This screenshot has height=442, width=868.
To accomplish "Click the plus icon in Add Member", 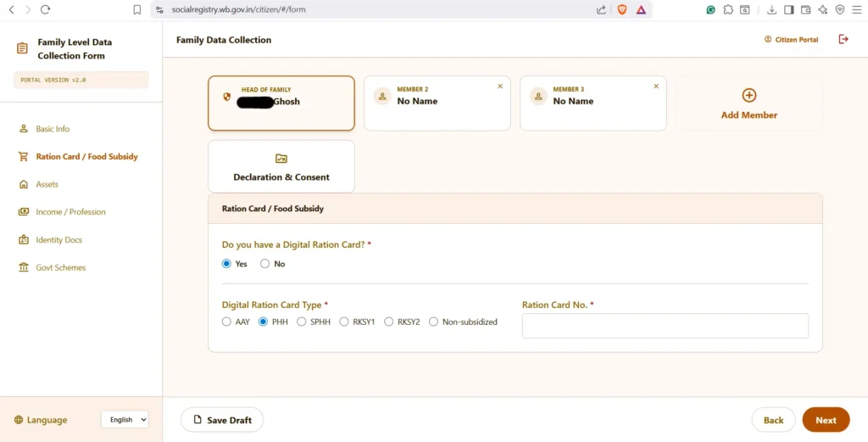I will pyautogui.click(x=749, y=95).
